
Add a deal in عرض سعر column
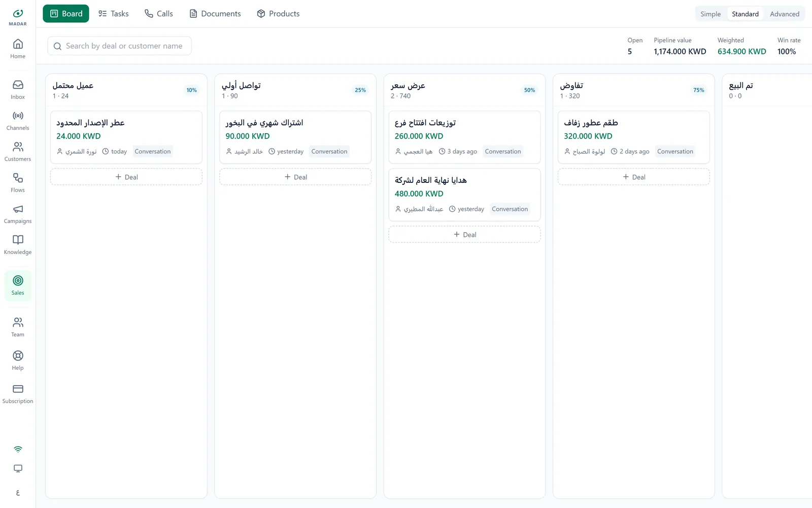pyautogui.click(x=464, y=235)
